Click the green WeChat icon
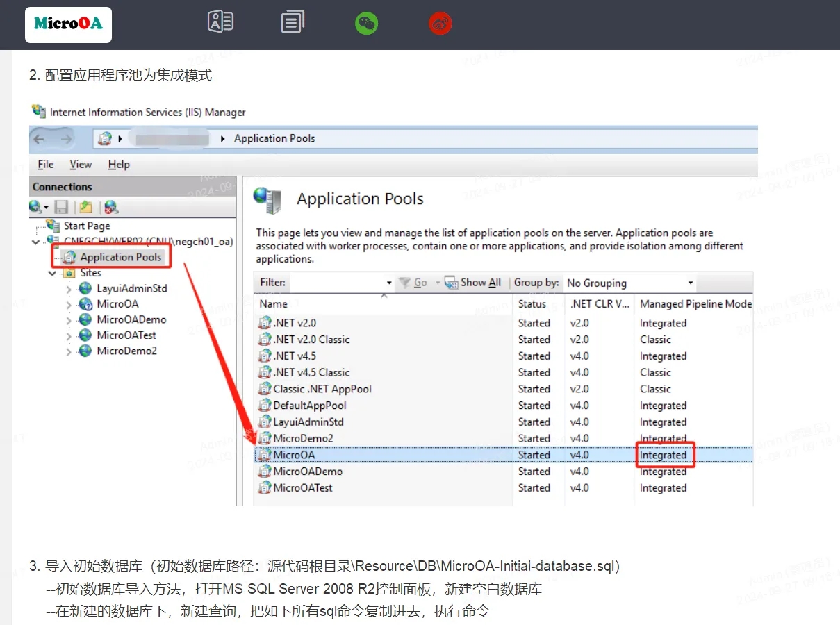840x625 pixels. [x=367, y=24]
